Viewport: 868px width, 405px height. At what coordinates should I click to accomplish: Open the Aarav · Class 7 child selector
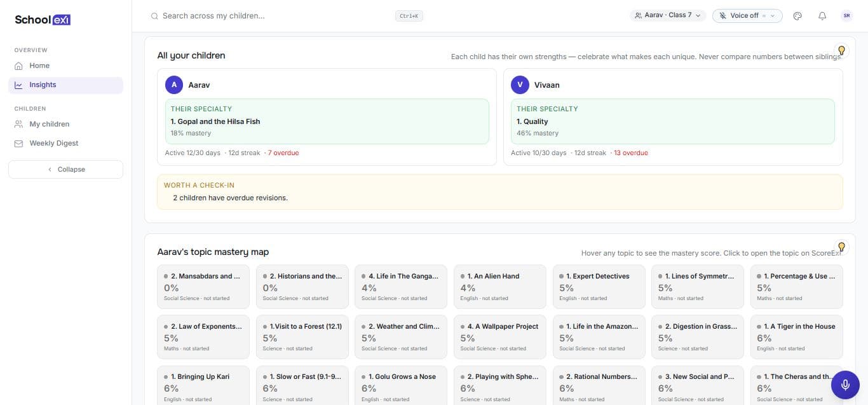tap(668, 15)
